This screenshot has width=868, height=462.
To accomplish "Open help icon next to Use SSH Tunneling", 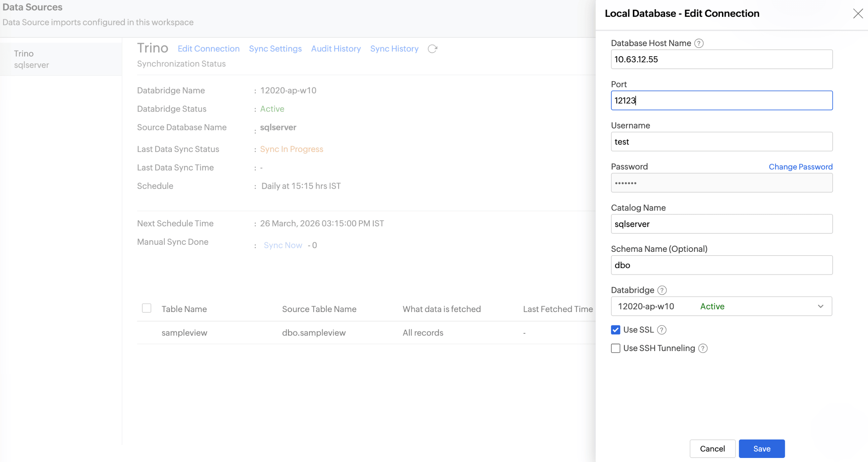I will (x=702, y=348).
